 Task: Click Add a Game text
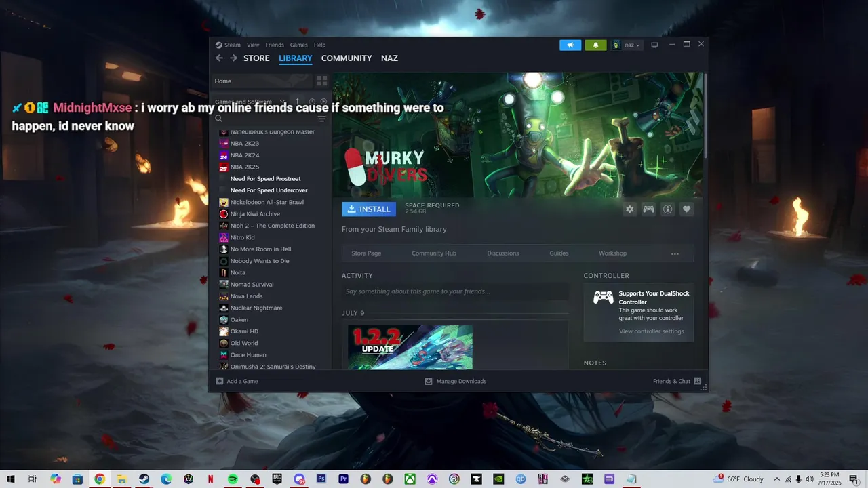coord(242,381)
